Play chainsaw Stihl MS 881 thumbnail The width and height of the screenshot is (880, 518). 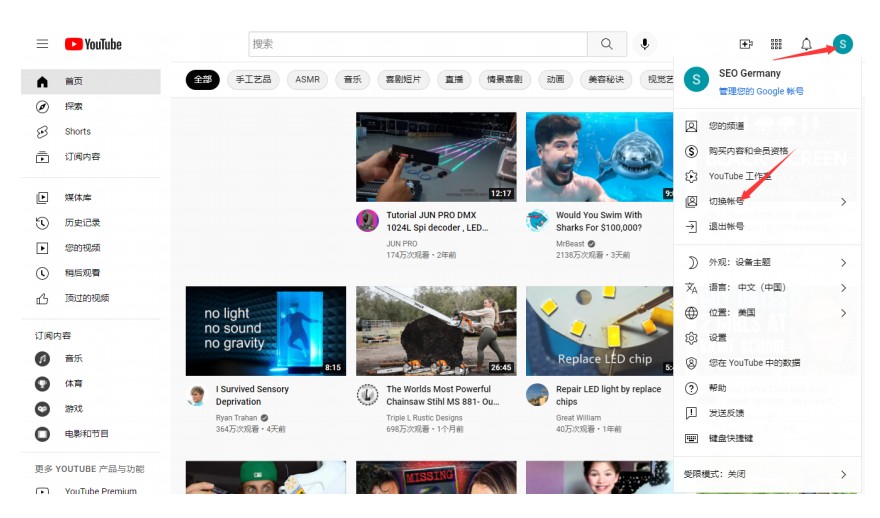[436, 331]
